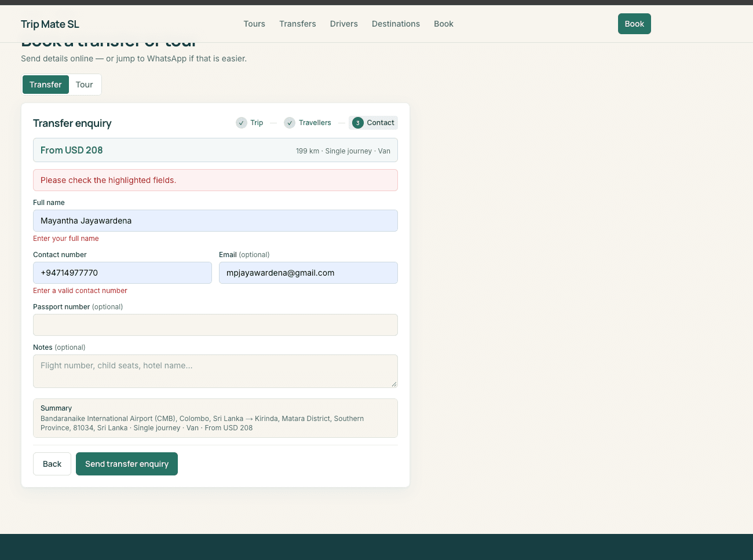The image size is (753, 560).
Task: Click the '199 km · Single journey · Van' text
Action: (343, 151)
